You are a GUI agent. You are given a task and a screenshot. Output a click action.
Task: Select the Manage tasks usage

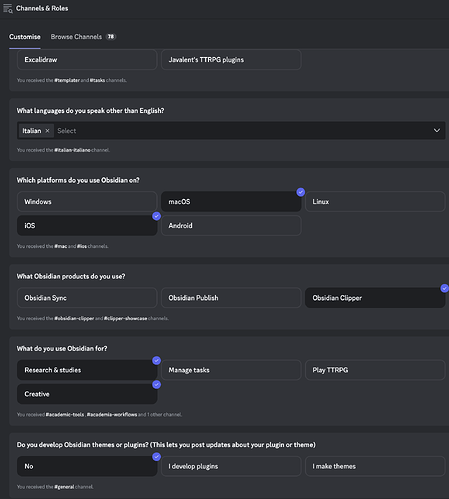231,370
